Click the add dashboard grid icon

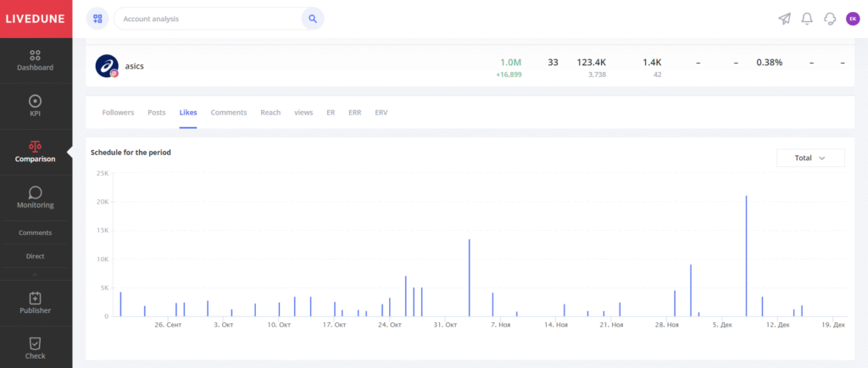coord(97,19)
